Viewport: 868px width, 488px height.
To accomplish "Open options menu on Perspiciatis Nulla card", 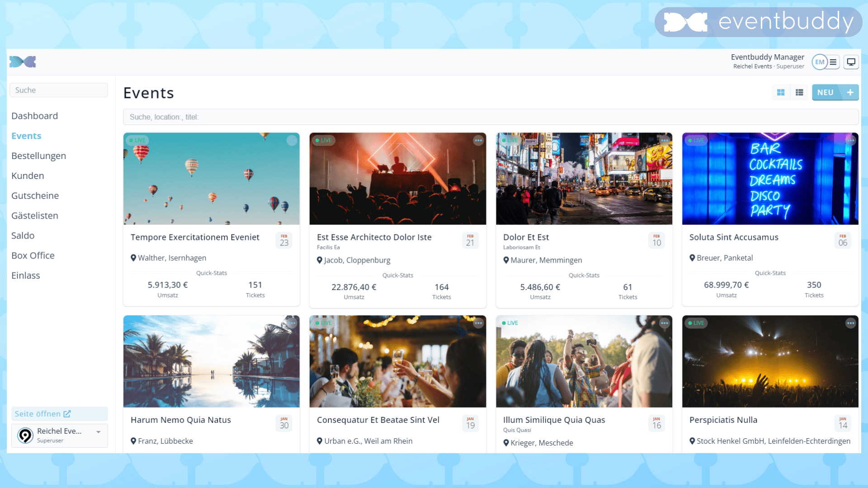I will pyautogui.click(x=851, y=323).
